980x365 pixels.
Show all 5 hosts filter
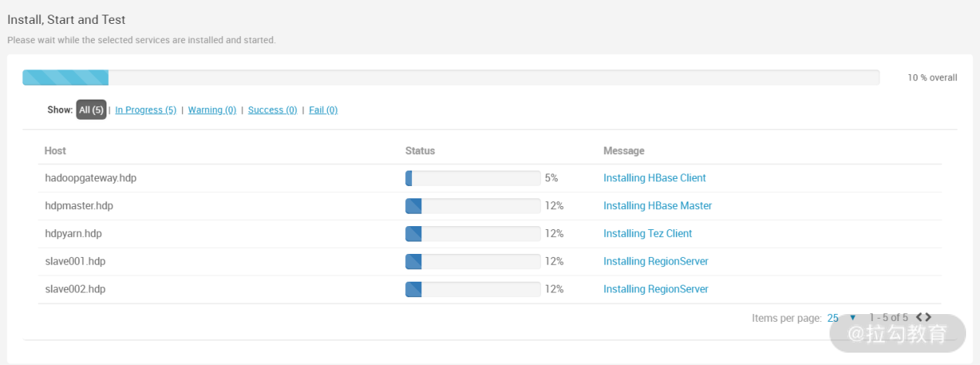[x=91, y=110]
